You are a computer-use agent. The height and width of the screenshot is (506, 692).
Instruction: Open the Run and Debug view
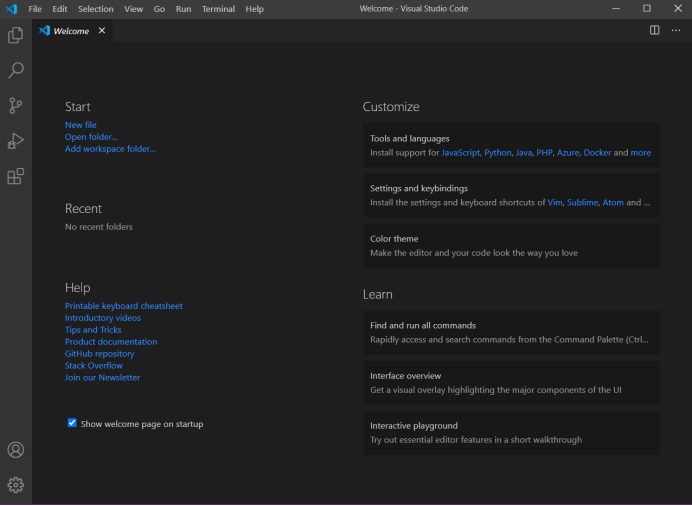tap(16, 141)
